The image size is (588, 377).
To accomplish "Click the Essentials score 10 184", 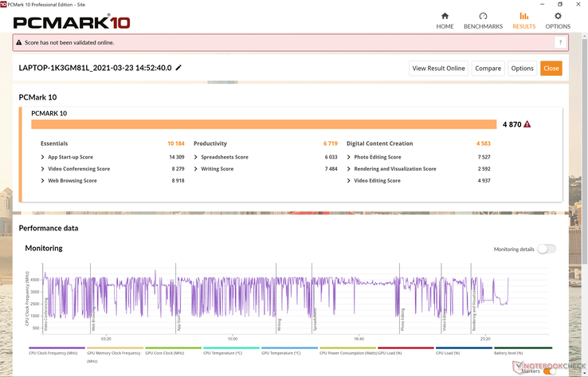I will (x=176, y=143).
